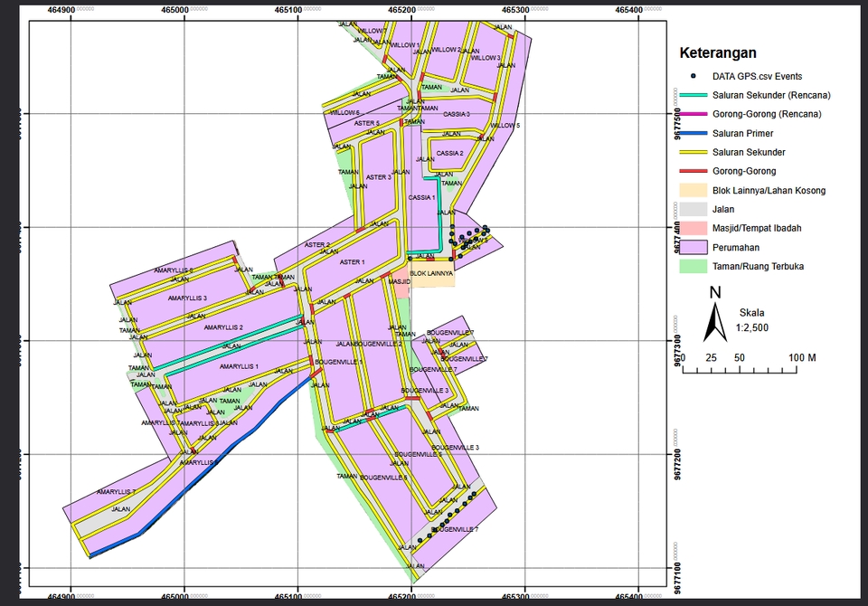Click the cyan Saluran Sekunder (Rencana) line symbol
Viewport: 868px width, 606px height.
click(693, 95)
